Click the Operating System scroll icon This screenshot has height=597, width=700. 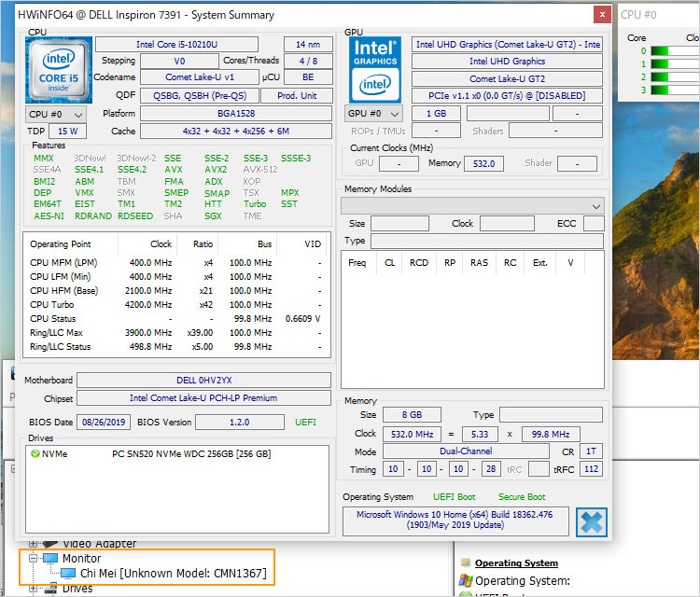[x=465, y=562]
